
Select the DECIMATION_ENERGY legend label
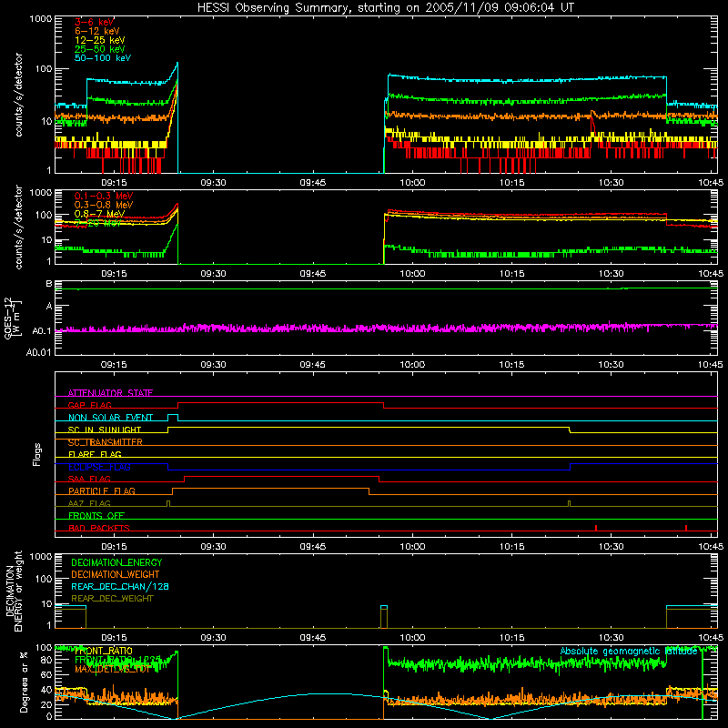116,562
